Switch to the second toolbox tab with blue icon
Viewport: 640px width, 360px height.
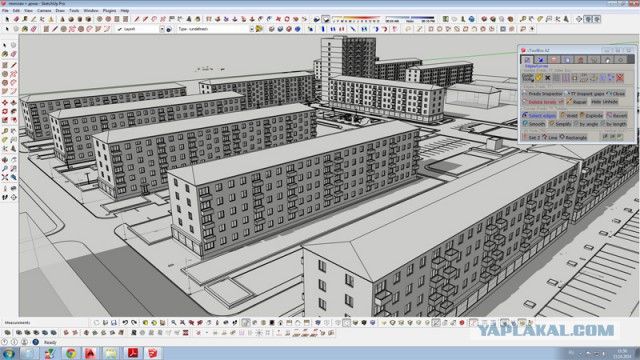coord(540,60)
